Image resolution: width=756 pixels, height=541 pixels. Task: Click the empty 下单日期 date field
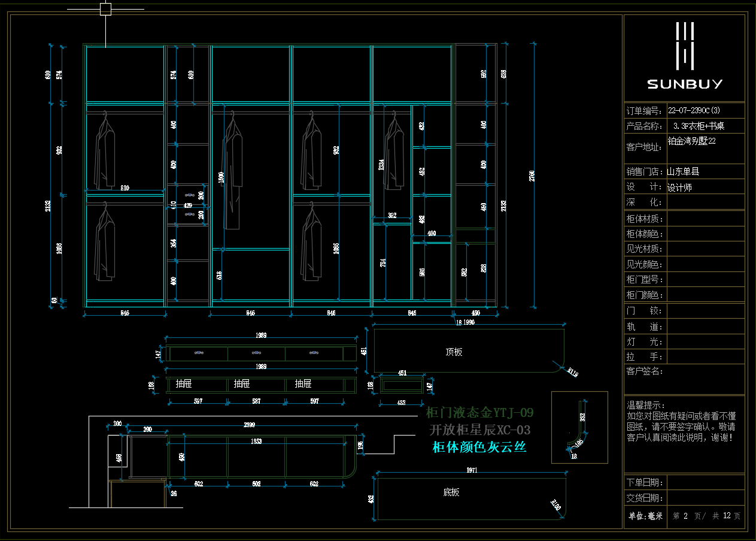pos(705,482)
